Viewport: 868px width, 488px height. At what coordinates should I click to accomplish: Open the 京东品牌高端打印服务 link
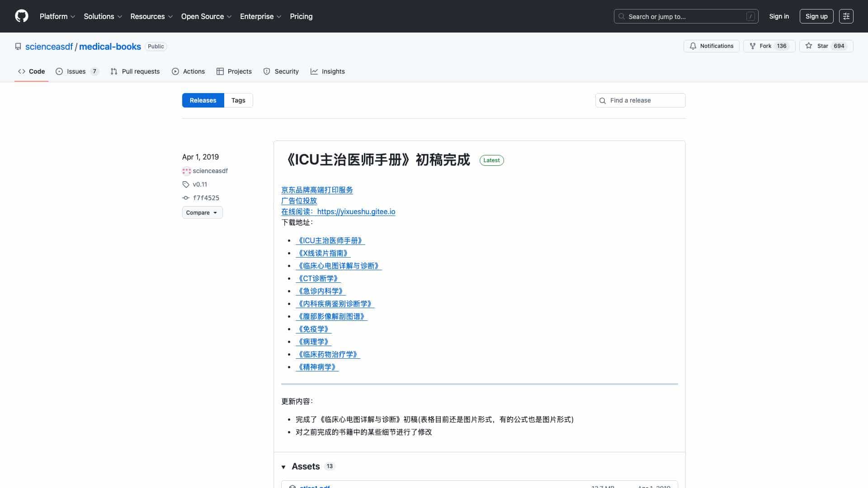[x=317, y=190]
